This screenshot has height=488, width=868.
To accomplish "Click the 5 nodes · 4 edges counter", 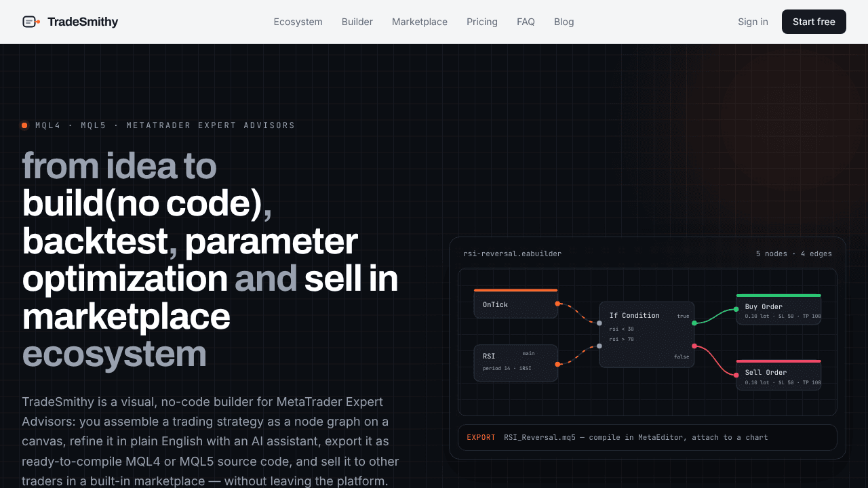I will (794, 253).
